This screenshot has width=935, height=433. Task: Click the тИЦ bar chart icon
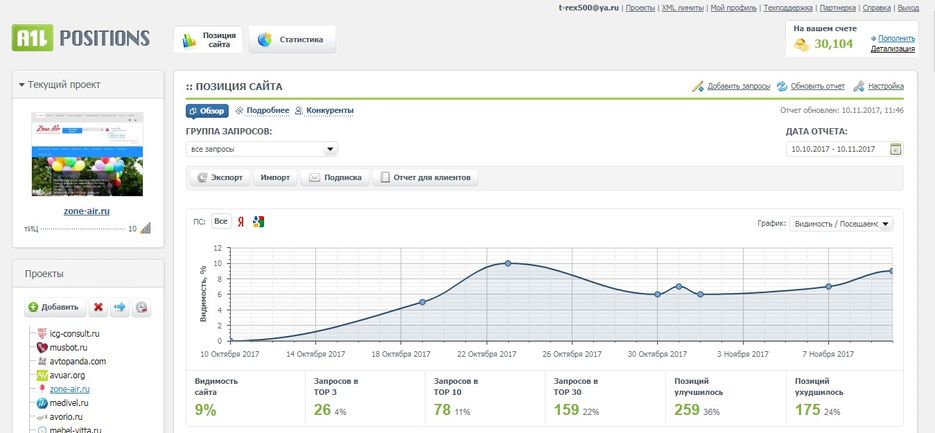146,229
